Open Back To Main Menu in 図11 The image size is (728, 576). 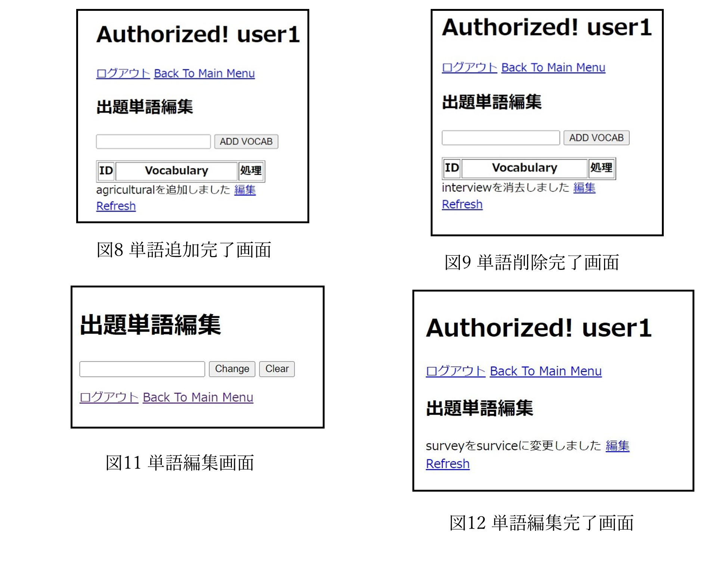(x=197, y=397)
